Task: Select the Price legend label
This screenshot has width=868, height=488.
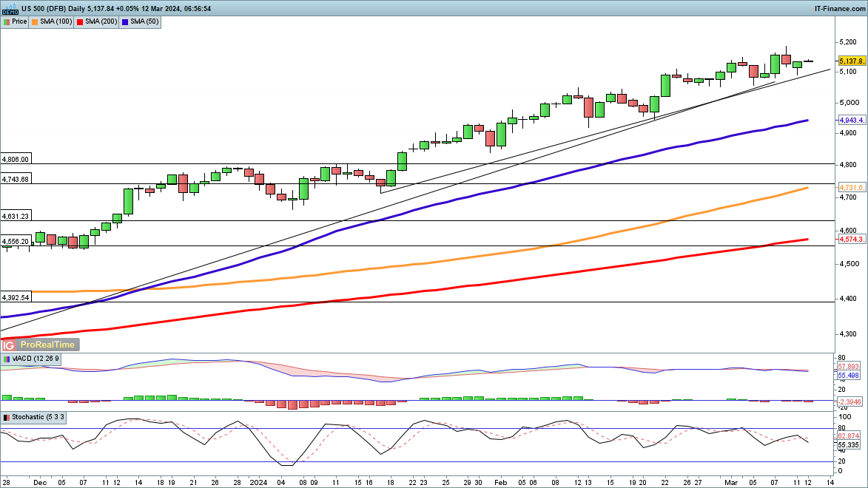Action: 19,21
